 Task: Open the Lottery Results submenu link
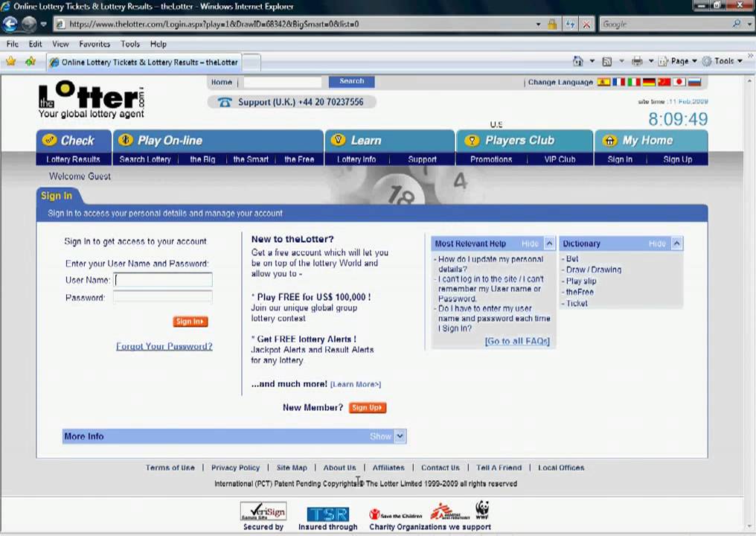(73, 159)
